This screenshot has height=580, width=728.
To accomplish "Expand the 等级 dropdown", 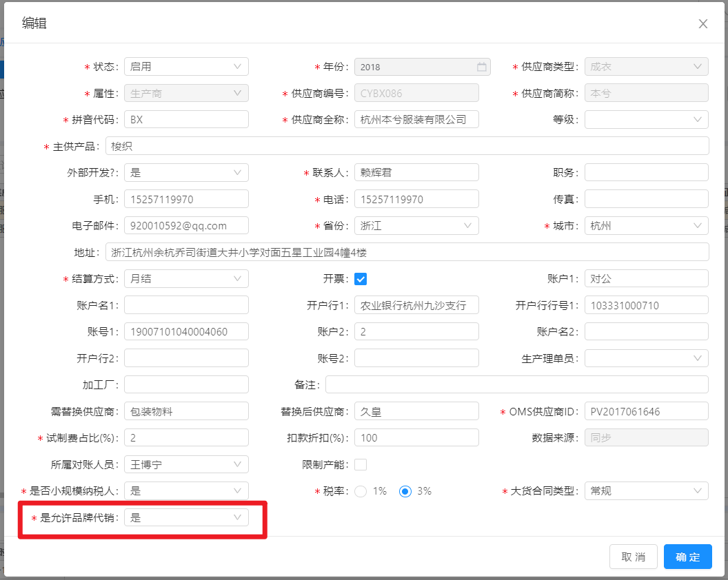I will tap(646, 119).
